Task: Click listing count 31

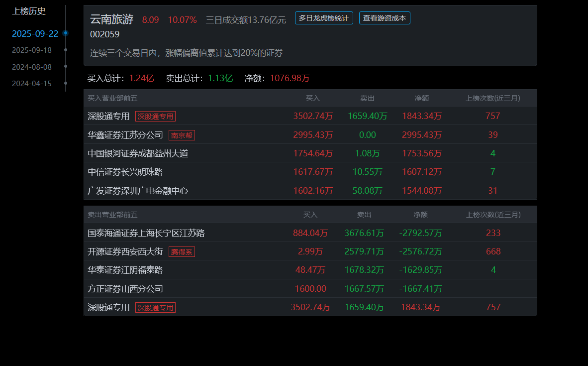Action: [493, 191]
